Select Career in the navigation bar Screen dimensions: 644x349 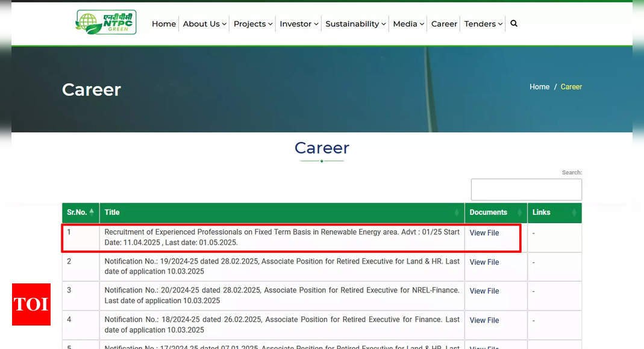pos(444,24)
